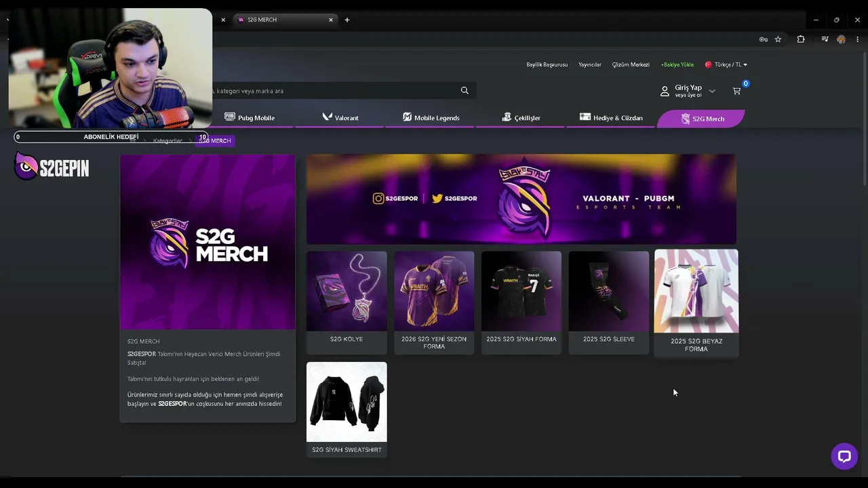Click the S2G MERCH category image

(208, 242)
